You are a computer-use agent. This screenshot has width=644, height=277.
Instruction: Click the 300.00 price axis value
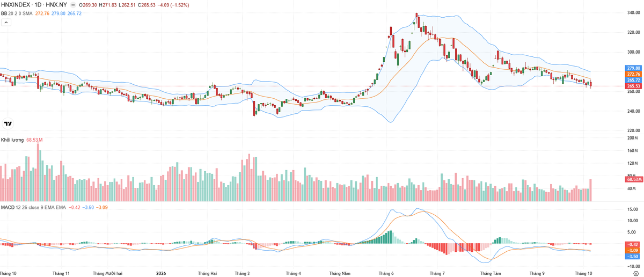[x=634, y=52]
